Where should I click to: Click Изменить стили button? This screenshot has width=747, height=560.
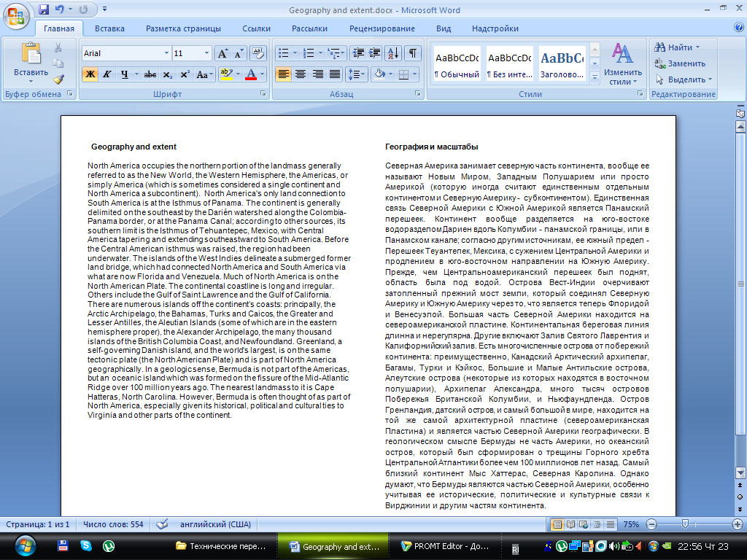623,64
